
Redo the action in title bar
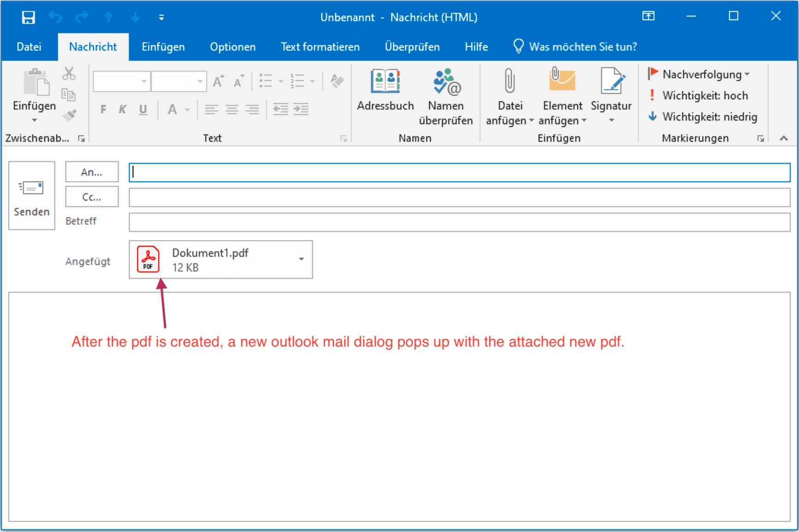pos(82,17)
